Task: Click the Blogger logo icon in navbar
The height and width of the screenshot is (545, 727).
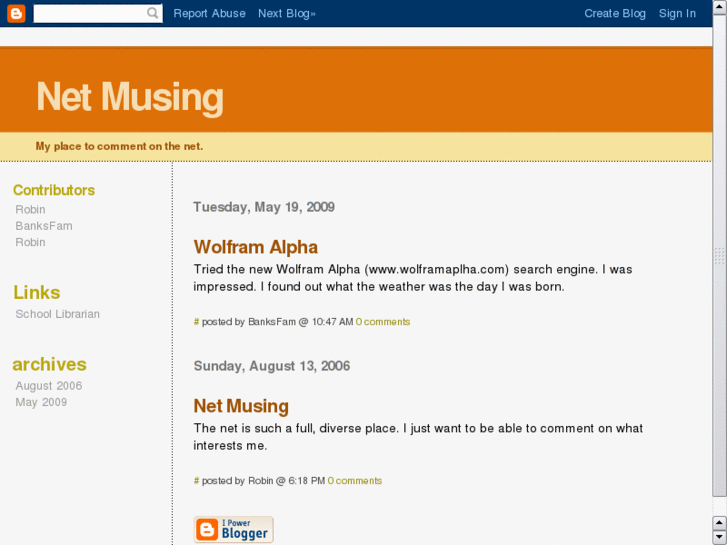Action: click(15, 13)
